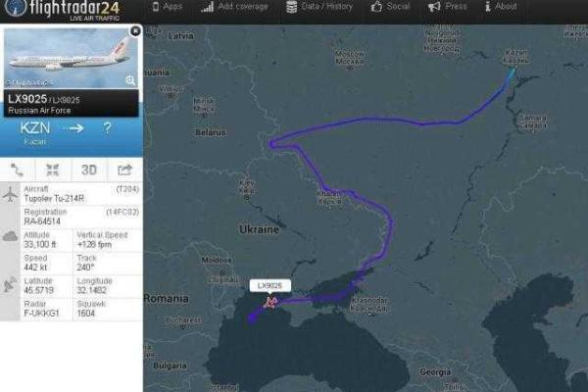Open the Press page
The width and height of the screenshot is (588, 392).
[x=448, y=7]
